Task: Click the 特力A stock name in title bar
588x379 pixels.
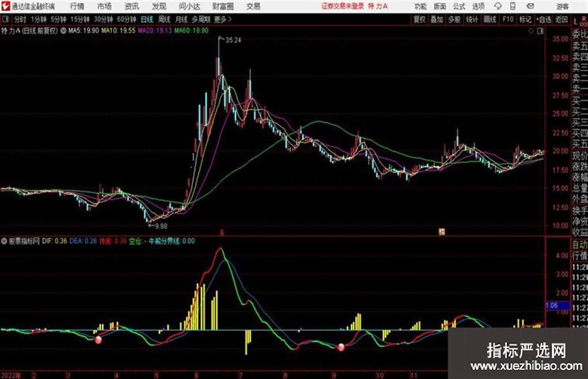Action: coord(378,6)
